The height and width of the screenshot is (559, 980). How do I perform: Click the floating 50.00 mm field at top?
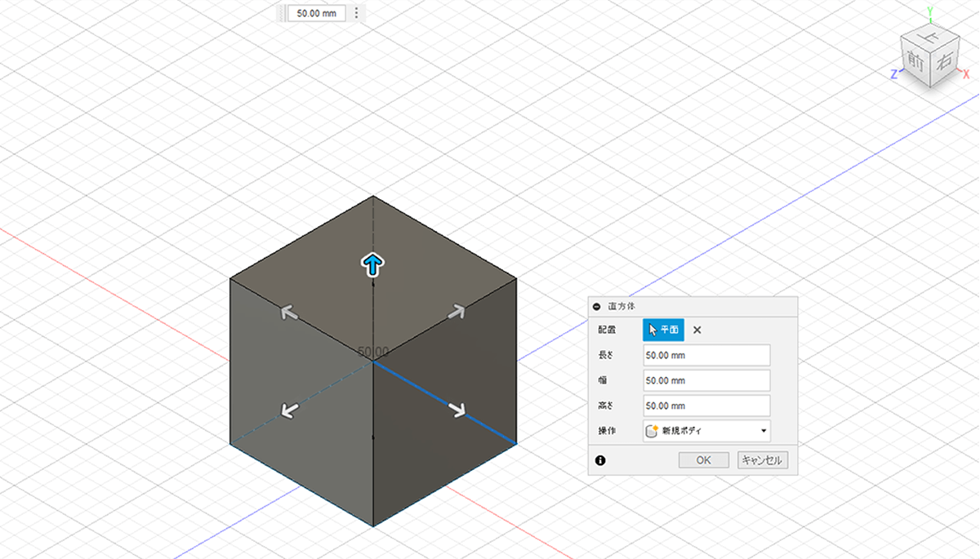[x=318, y=13]
